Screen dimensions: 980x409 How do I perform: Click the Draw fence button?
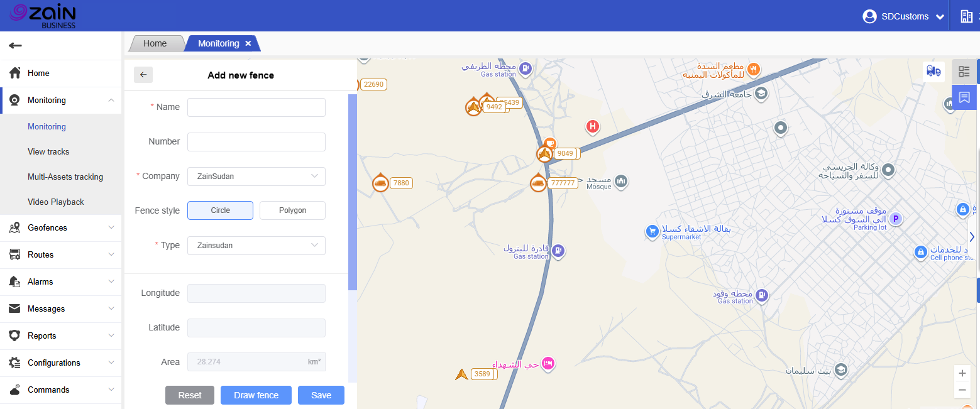[256, 395]
